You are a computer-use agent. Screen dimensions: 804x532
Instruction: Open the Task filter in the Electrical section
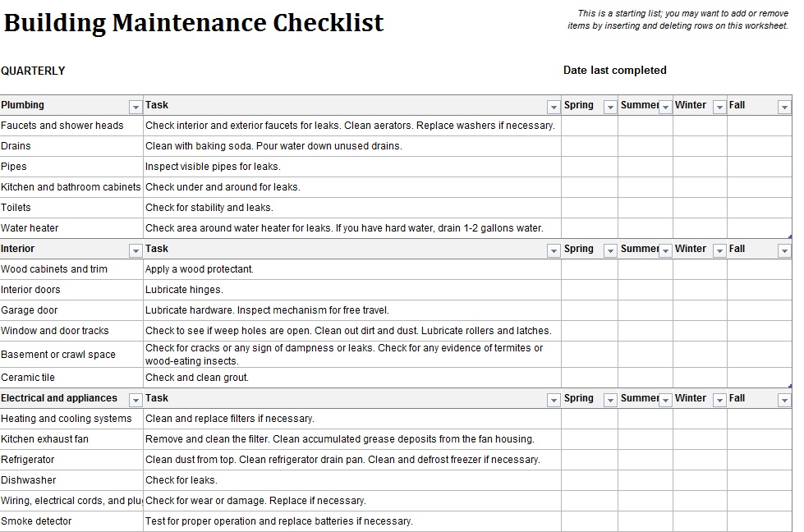[x=554, y=399]
